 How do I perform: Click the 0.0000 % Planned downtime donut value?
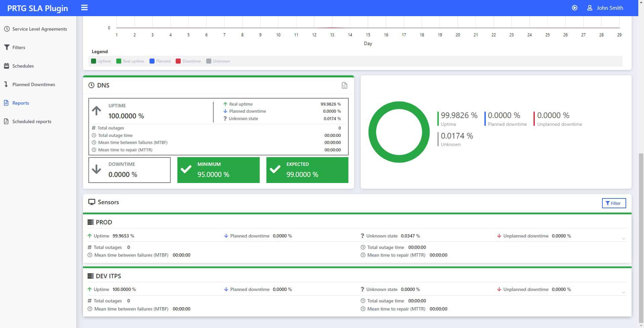coord(504,115)
